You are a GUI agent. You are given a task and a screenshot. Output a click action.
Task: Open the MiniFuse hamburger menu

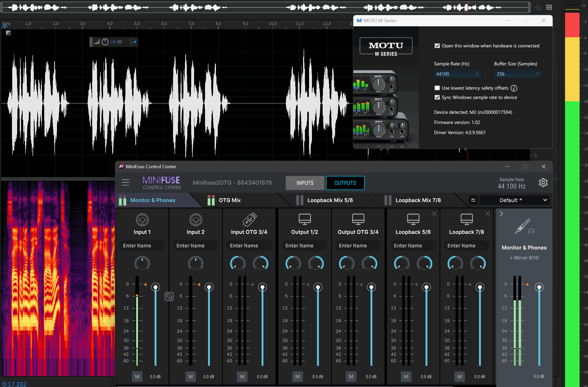point(125,182)
